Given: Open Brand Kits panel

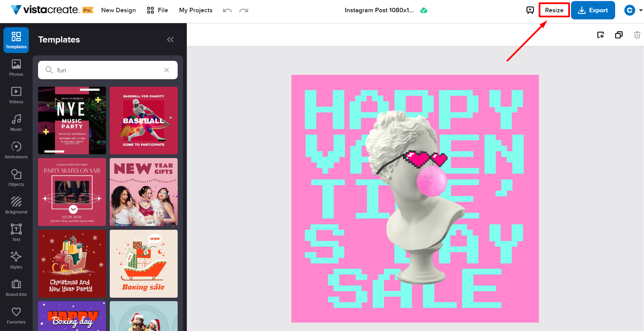Looking at the screenshot, I should point(16,288).
